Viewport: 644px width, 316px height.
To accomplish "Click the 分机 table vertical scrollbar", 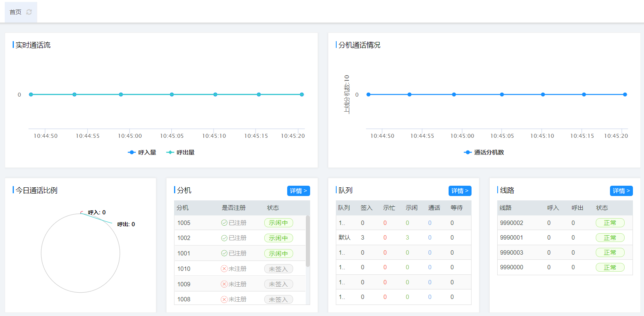I will click(308, 241).
